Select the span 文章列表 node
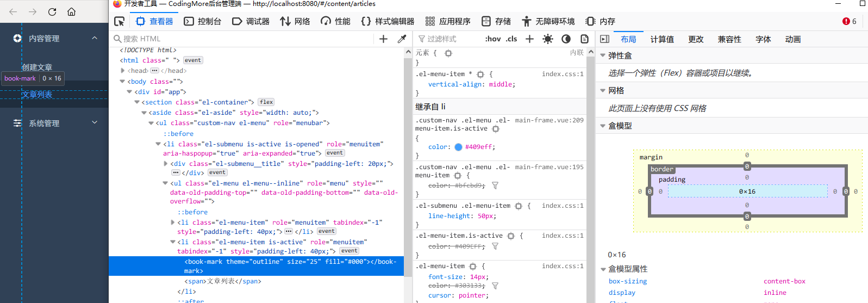This screenshot has height=303, width=868. coord(223,281)
